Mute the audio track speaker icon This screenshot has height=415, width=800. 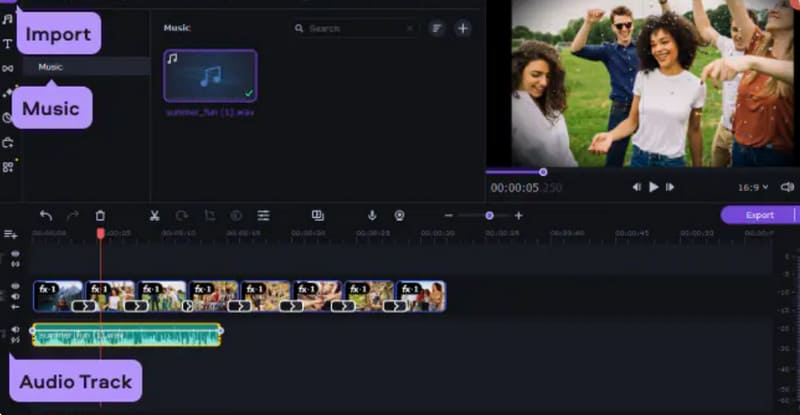pos(15,330)
